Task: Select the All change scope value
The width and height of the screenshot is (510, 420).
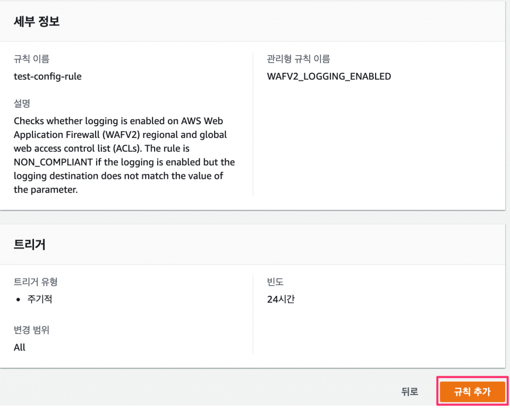Action: pos(20,347)
